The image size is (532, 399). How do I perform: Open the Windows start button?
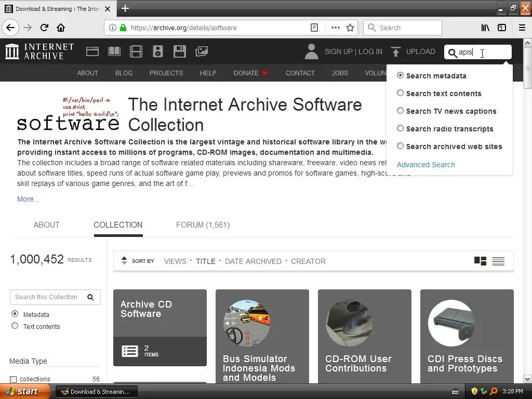point(25,392)
